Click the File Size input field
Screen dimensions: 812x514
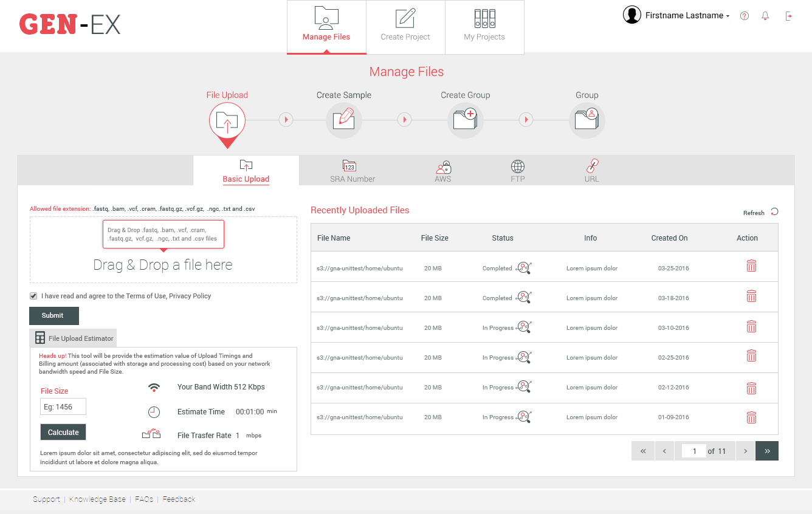[63, 407]
